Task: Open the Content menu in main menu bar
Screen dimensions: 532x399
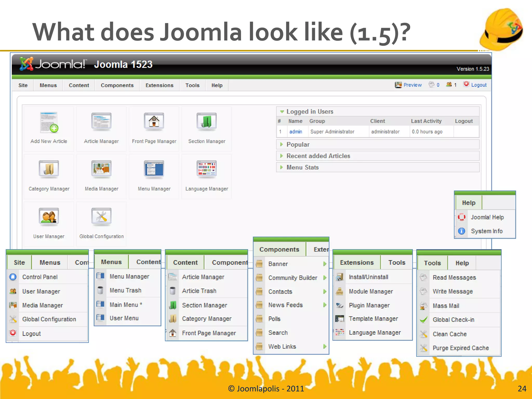Action: [79, 85]
